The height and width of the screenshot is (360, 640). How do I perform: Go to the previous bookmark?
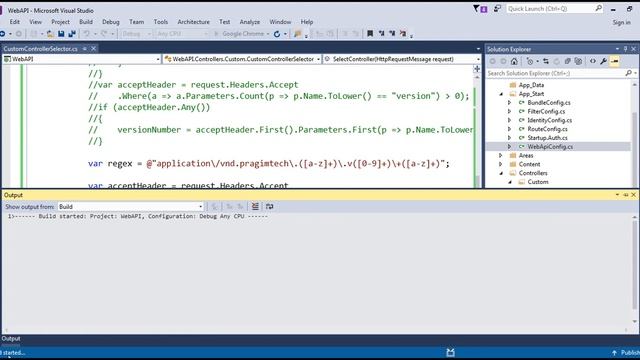[x=381, y=33]
